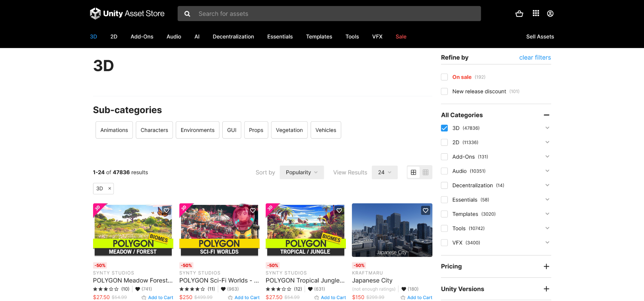644x301 pixels.
Task: Open the user account icon
Action: (x=550, y=14)
